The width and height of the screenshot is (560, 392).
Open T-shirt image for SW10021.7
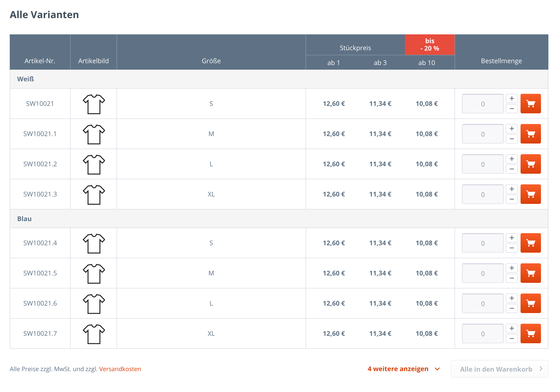click(x=94, y=334)
